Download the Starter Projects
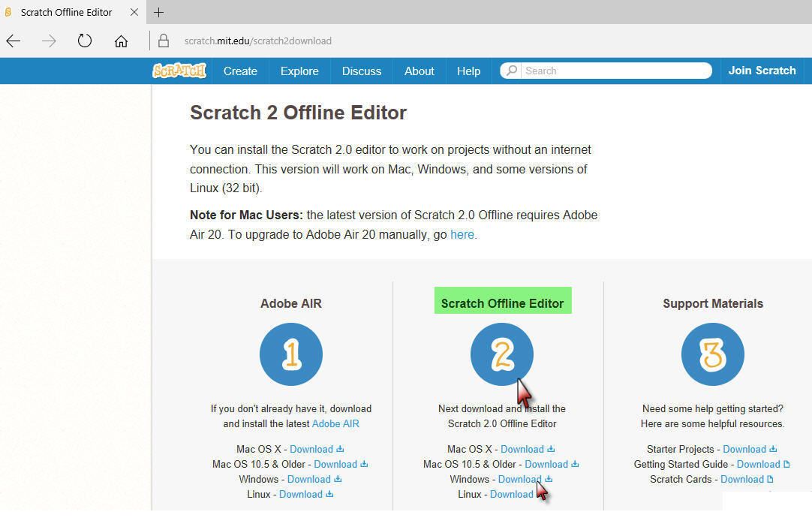The image size is (812, 521). (744, 449)
